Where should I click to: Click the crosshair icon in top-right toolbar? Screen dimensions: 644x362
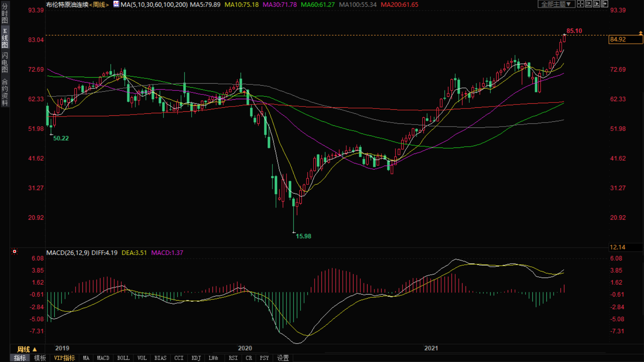point(581,4)
